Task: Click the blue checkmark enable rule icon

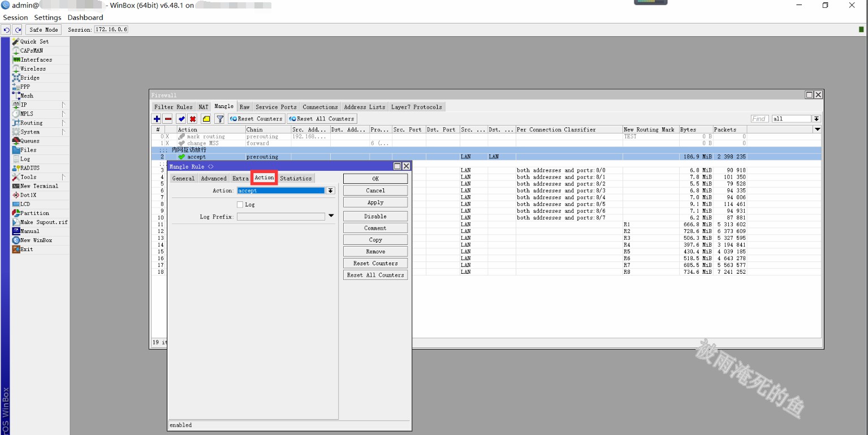Action: tap(181, 119)
